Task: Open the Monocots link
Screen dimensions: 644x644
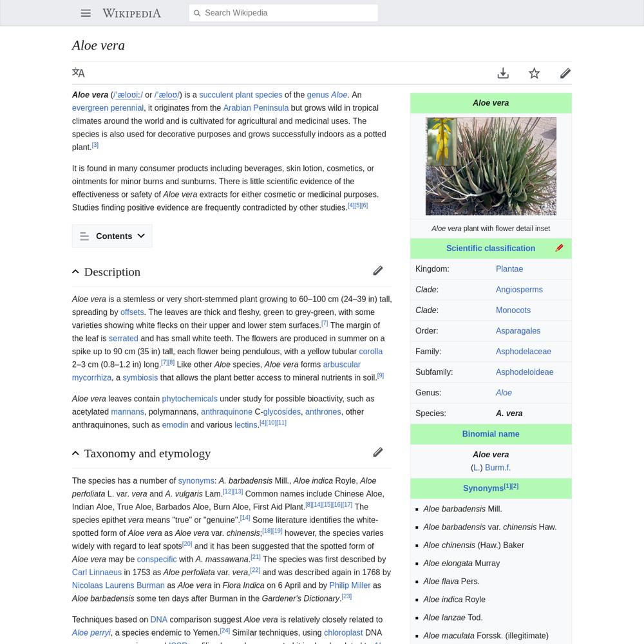Action: (513, 310)
